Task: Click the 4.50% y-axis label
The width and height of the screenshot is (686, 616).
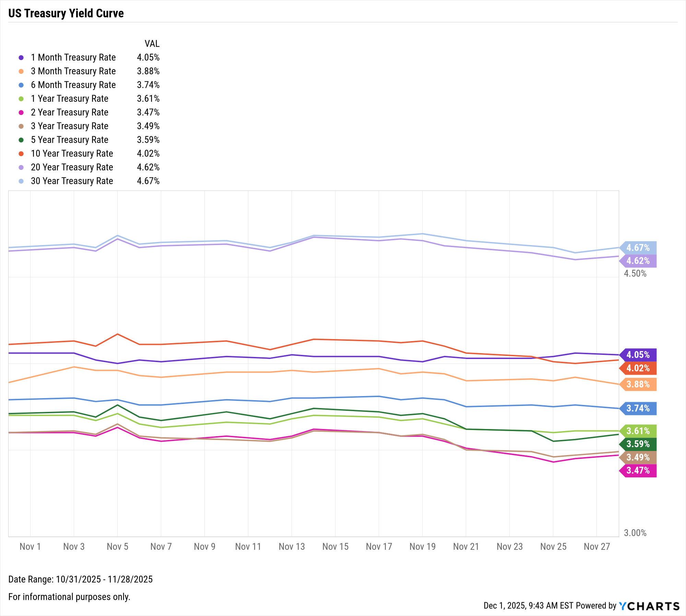Action: point(635,274)
